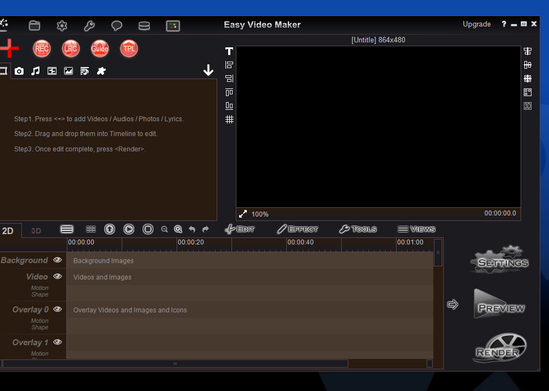Image resolution: width=549 pixels, height=391 pixels.
Task: Toggle visibility of Overlay 1 track
Action: [x=57, y=342]
